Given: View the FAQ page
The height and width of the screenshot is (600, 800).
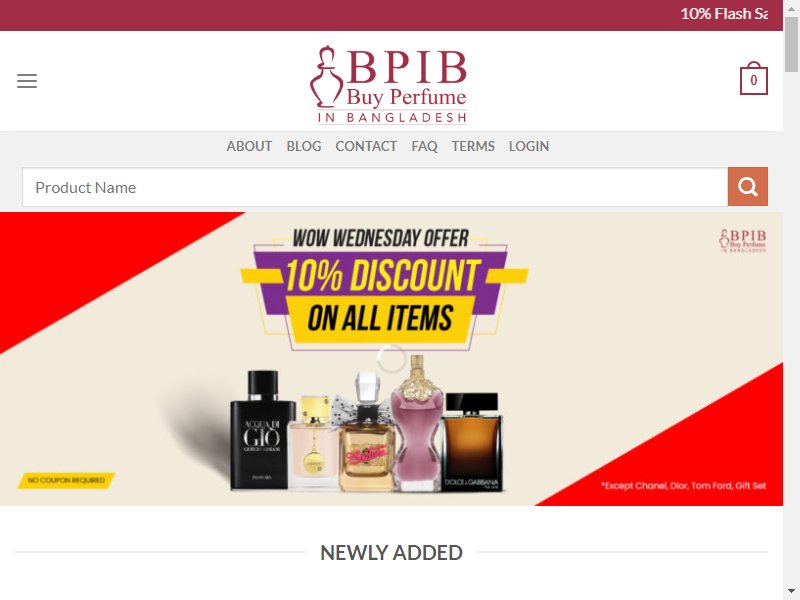Looking at the screenshot, I should click(x=424, y=146).
